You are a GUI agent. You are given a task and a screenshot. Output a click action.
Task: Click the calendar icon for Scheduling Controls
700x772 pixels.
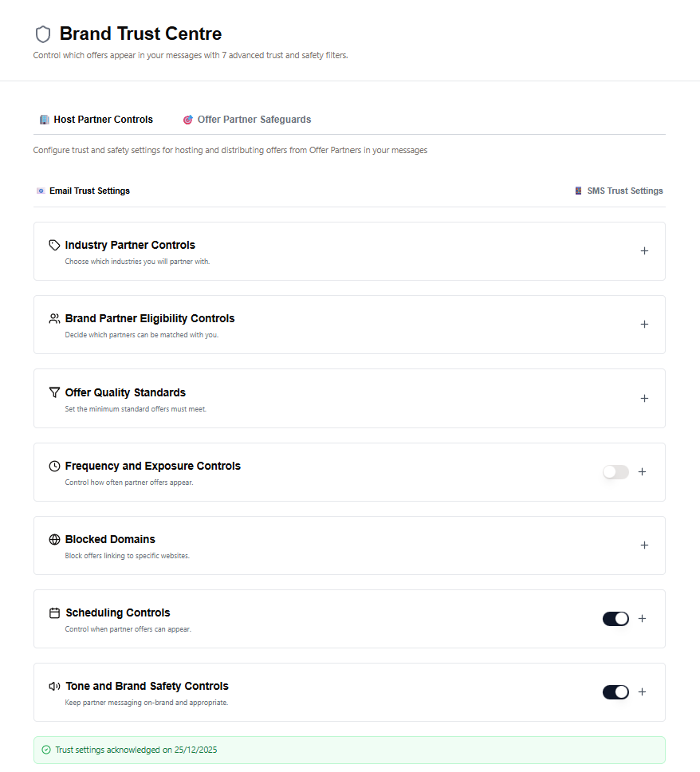(54, 612)
